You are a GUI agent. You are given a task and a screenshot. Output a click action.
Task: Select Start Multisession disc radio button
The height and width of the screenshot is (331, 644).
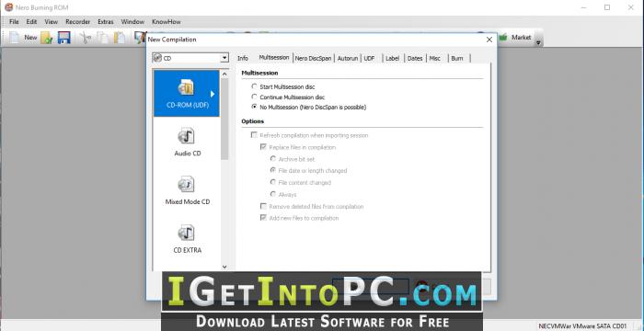tap(255, 86)
